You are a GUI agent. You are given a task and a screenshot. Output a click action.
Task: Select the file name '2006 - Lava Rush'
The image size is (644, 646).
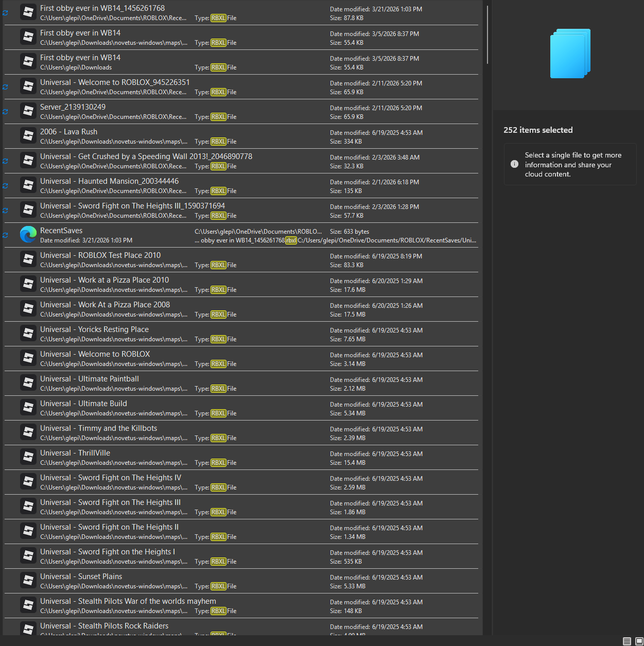coord(68,132)
